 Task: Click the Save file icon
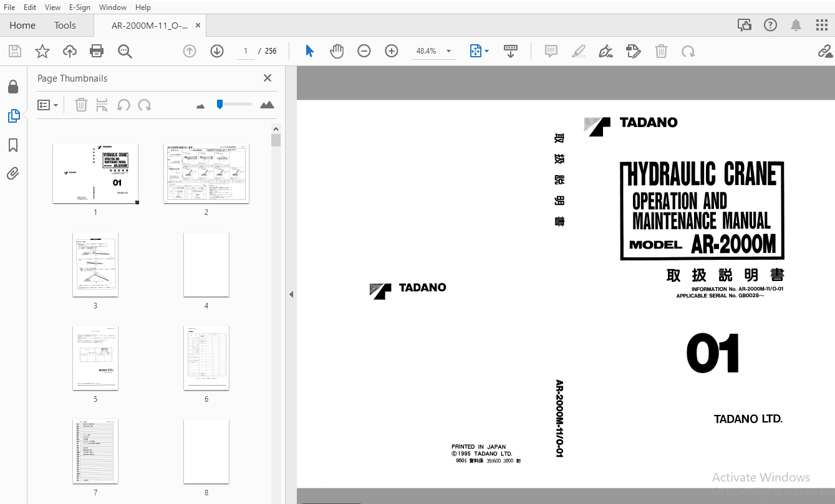(x=14, y=51)
